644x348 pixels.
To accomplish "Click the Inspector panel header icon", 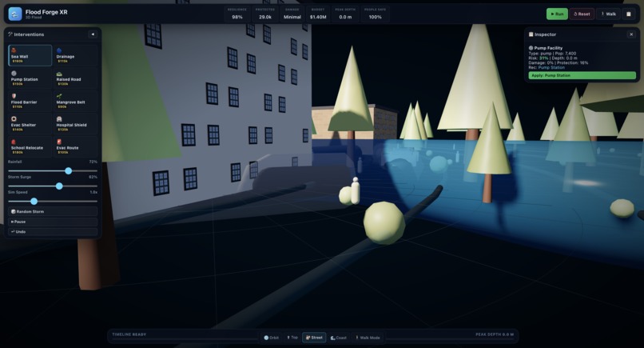I will (531, 34).
